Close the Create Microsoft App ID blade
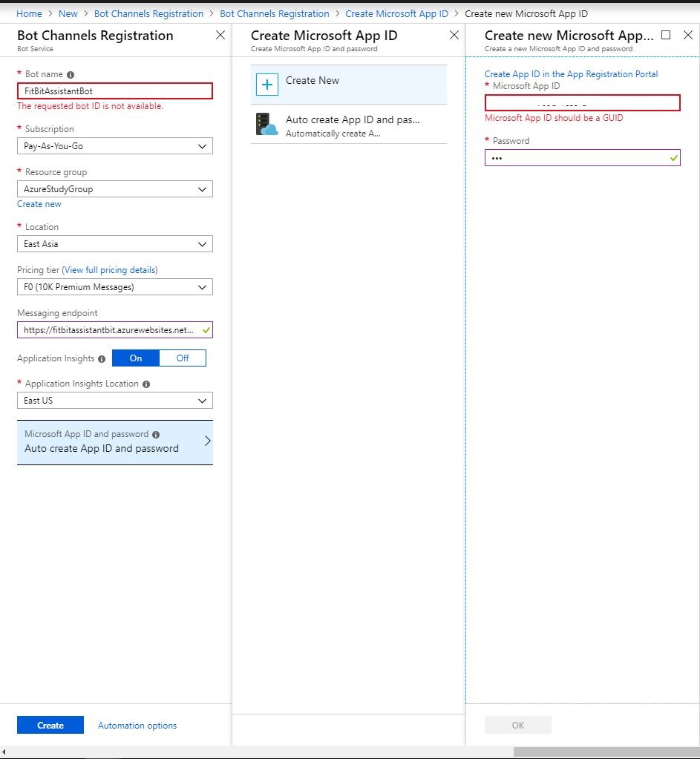This screenshot has height=759, width=700. coord(454,35)
